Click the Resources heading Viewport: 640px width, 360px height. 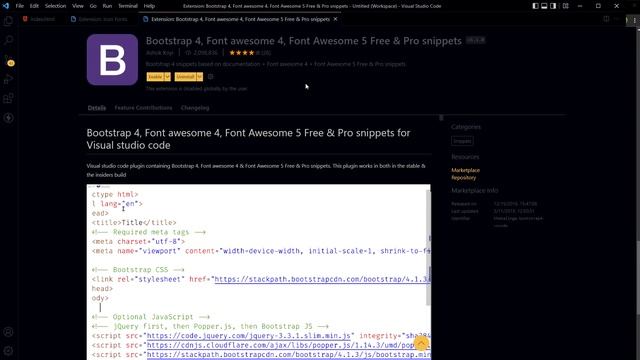coord(465,157)
